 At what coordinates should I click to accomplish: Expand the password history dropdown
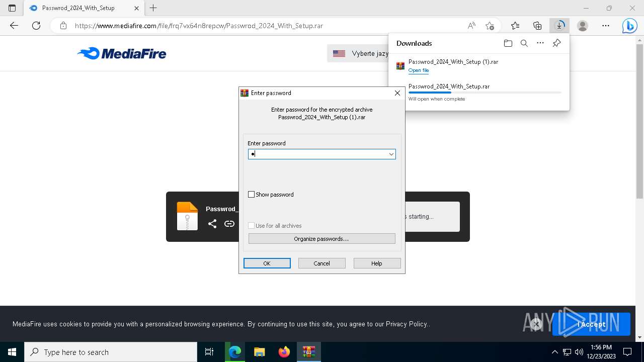(391, 154)
